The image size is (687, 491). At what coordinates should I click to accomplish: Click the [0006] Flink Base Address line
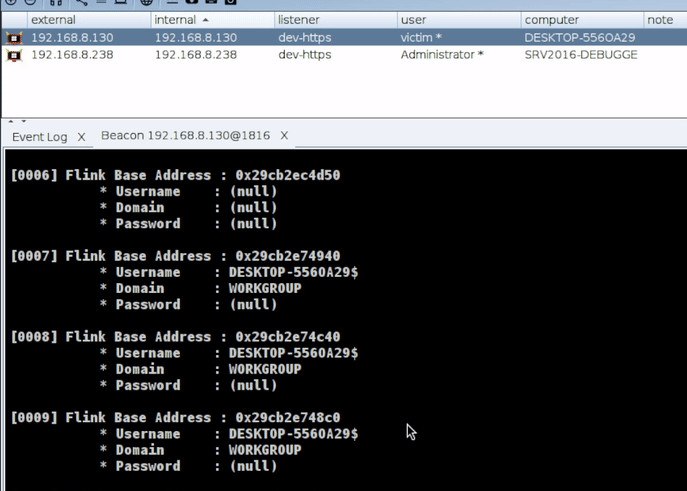pyautogui.click(x=175, y=175)
